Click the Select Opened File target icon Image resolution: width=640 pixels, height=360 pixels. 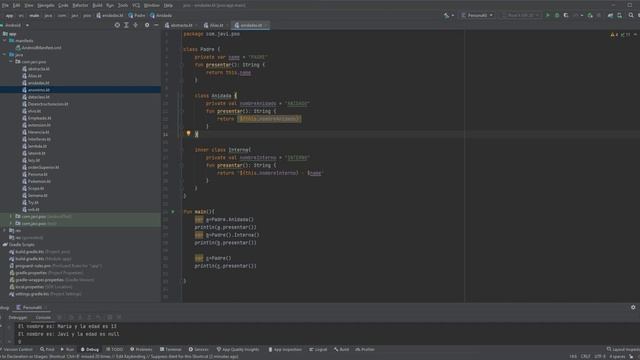pyautogui.click(x=117, y=25)
